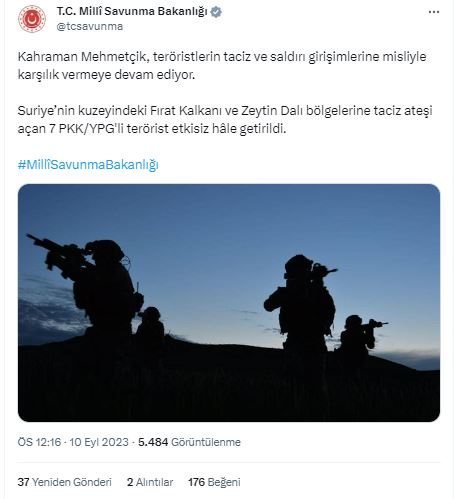Click the crouching soldier on far right
Viewport: 454px width, 499px height.
[360, 335]
